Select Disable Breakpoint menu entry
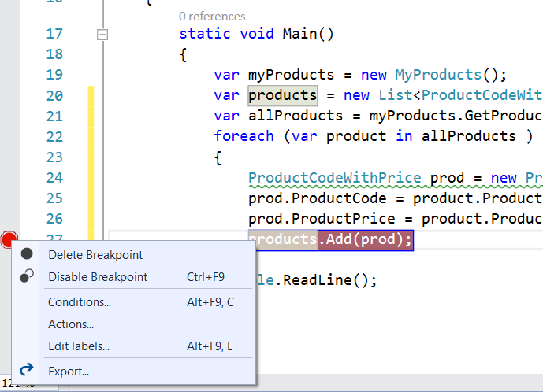The image size is (543, 392). [98, 277]
